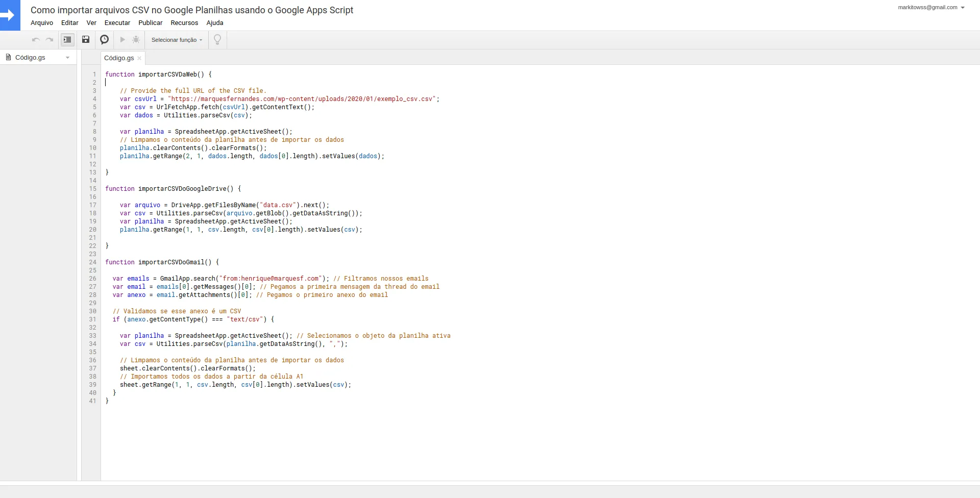The width and height of the screenshot is (980, 498).
Task: Save the script with the floppy disk icon
Action: [86, 40]
